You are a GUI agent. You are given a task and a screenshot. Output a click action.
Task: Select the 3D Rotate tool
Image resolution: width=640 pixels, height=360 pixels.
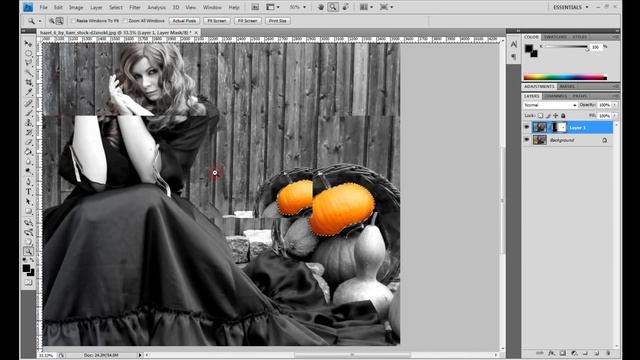[28, 222]
